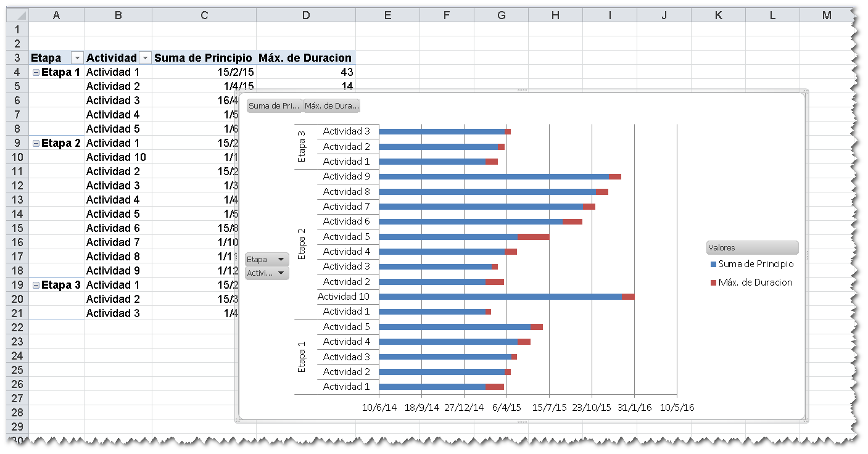Select column D header
868x454 pixels.
(x=306, y=15)
